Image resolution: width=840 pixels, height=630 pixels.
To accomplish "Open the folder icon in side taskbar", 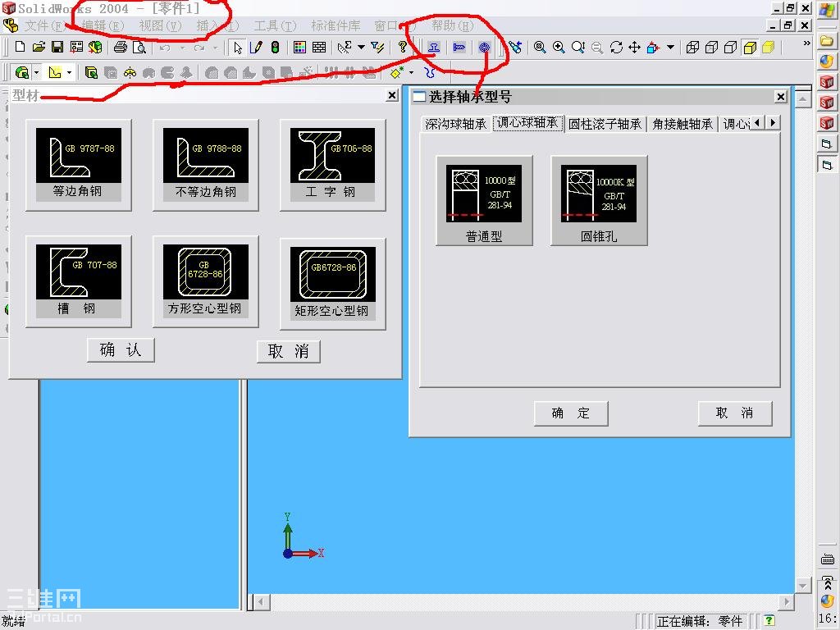I will [827, 40].
